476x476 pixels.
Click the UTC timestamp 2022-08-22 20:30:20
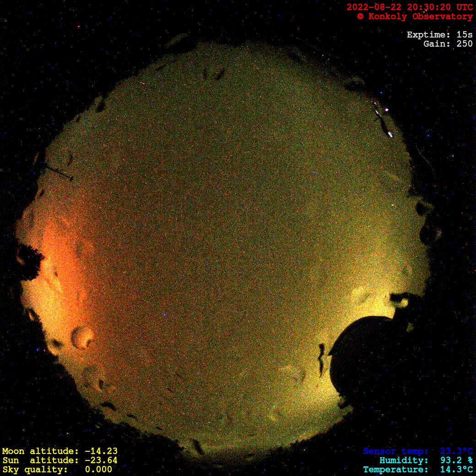click(x=409, y=7)
